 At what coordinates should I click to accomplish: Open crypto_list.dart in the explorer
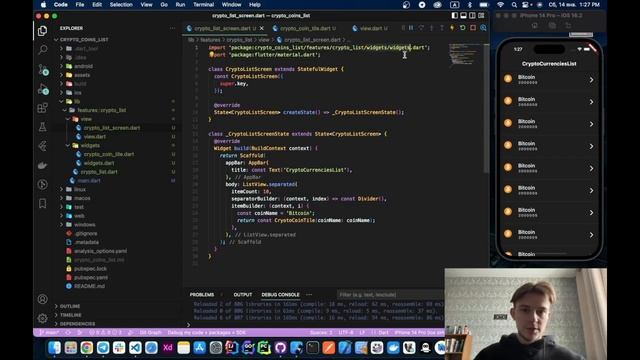(99, 172)
